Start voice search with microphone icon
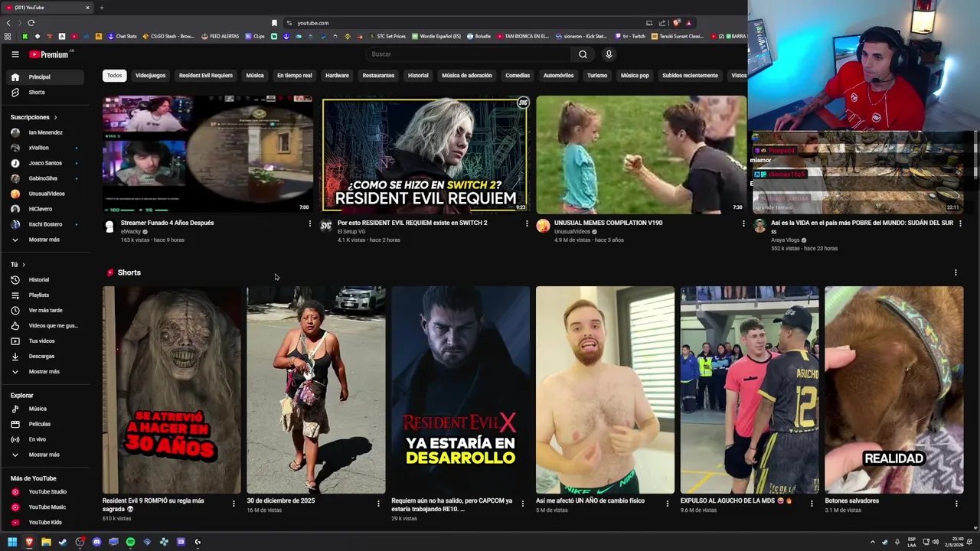Viewport: 980px width, 551px height. point(609,54)
